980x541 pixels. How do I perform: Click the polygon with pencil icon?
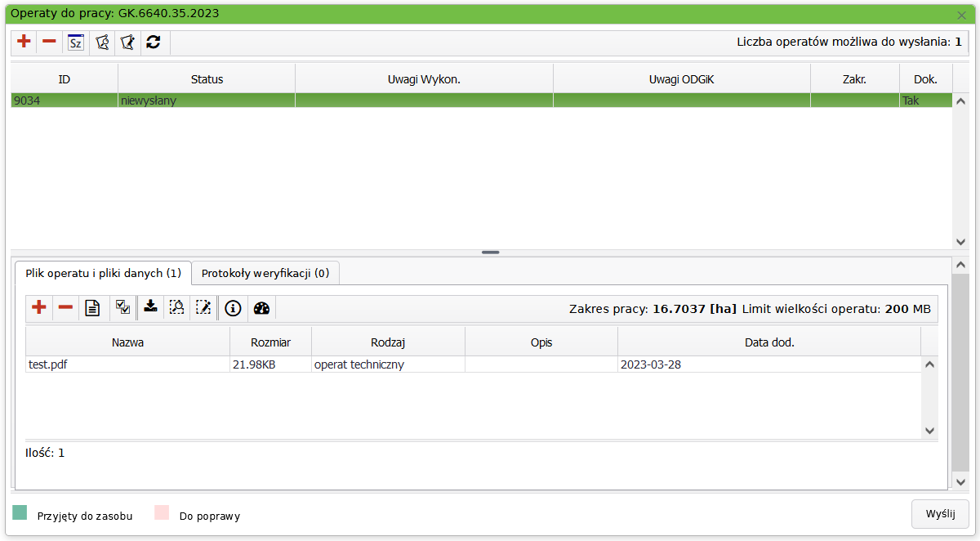pyautogui.click(x=127, y=42)
